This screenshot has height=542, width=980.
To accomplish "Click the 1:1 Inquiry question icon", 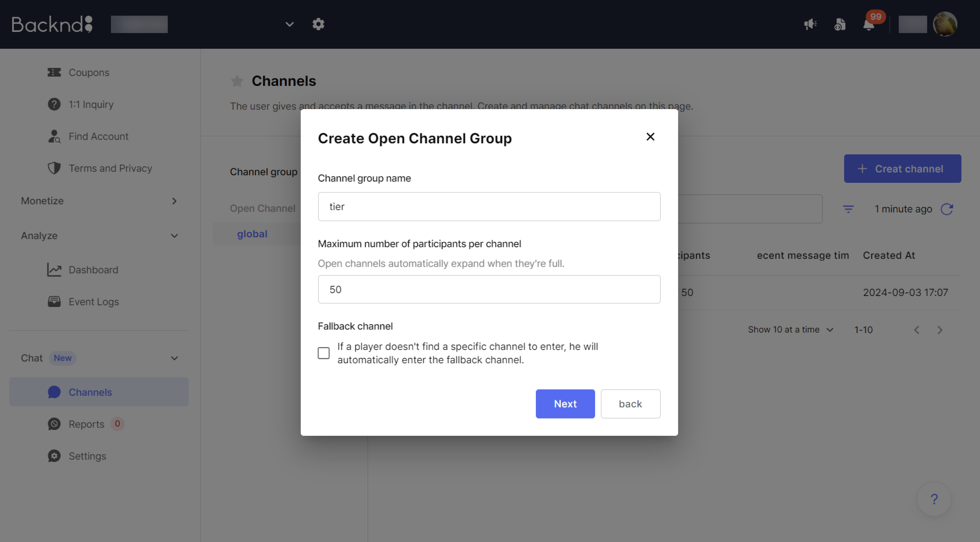I will click(x=54, y=104).
